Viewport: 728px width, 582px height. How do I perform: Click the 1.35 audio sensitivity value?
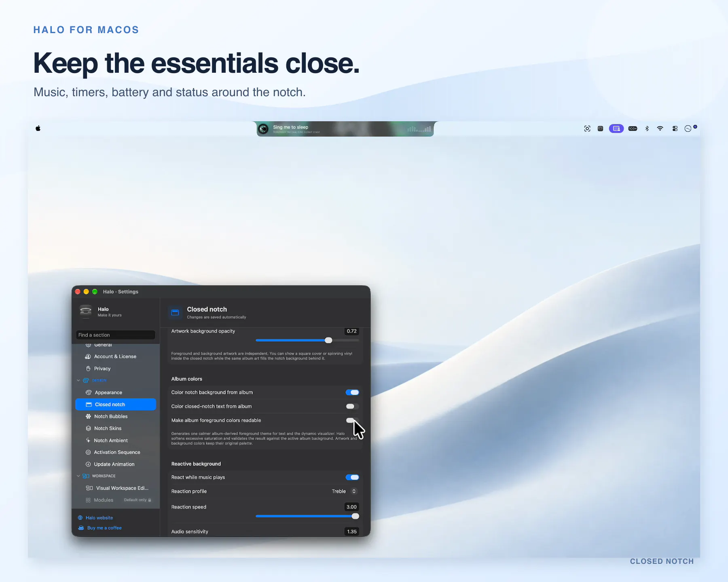click(x=351, y=531)
